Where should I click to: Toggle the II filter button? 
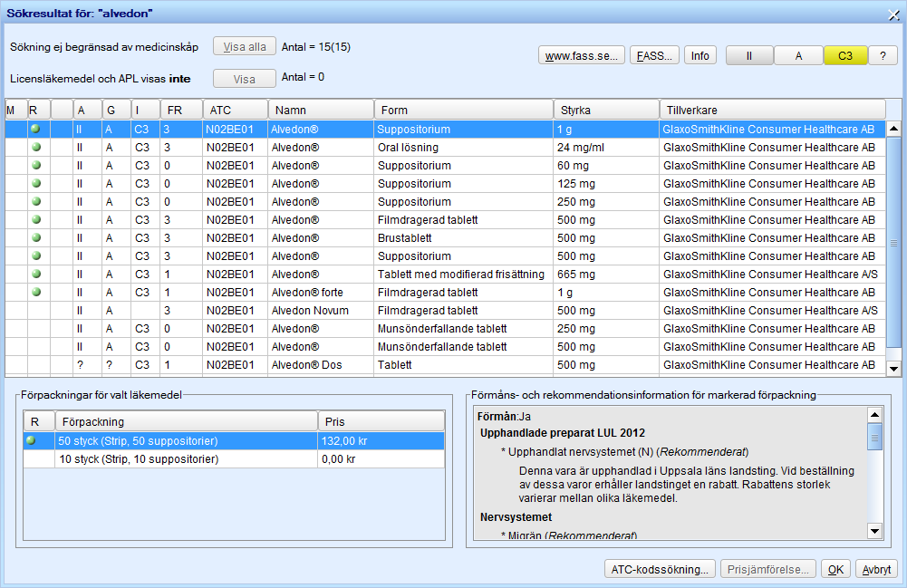749,55
